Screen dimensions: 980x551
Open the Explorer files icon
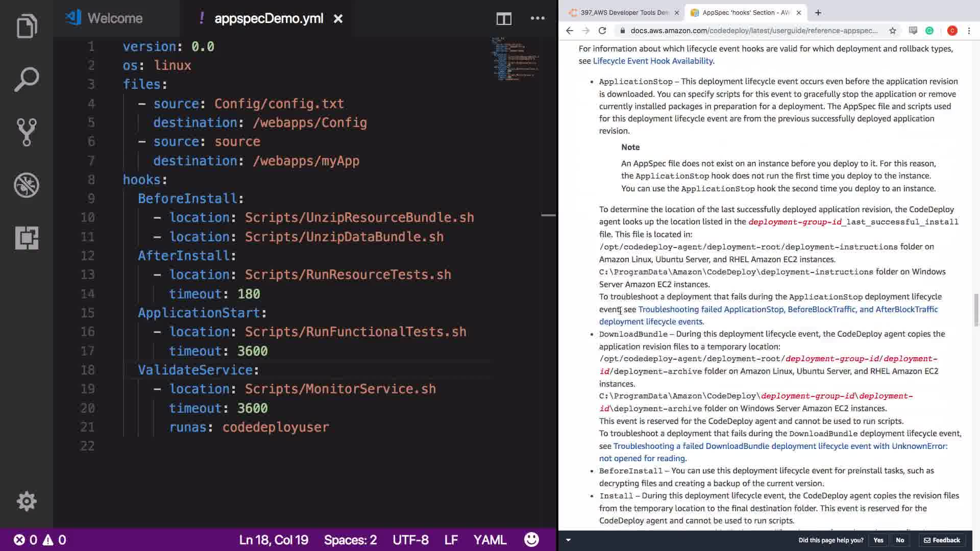(x=27, y=27)
